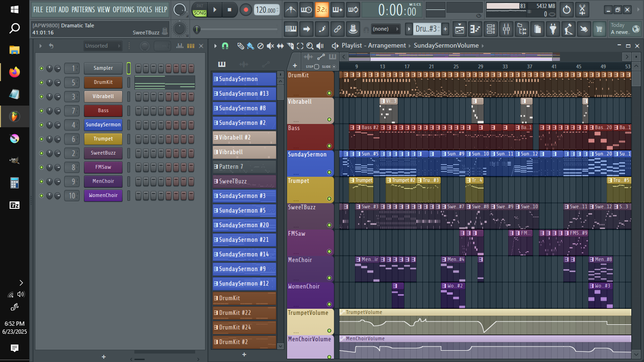Viewport: 644px width, 362px height.
Task: Open the project info page icon
Action: [x=537, y=29]
